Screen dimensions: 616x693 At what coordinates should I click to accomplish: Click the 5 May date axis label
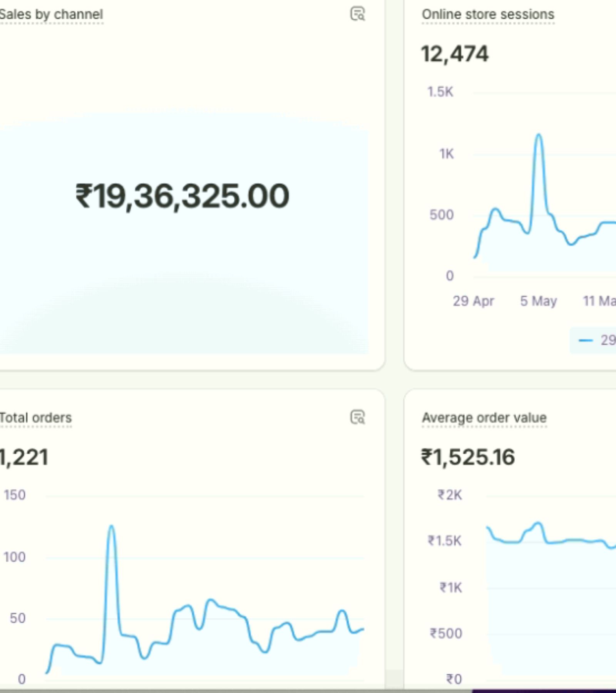click(538, 301)
